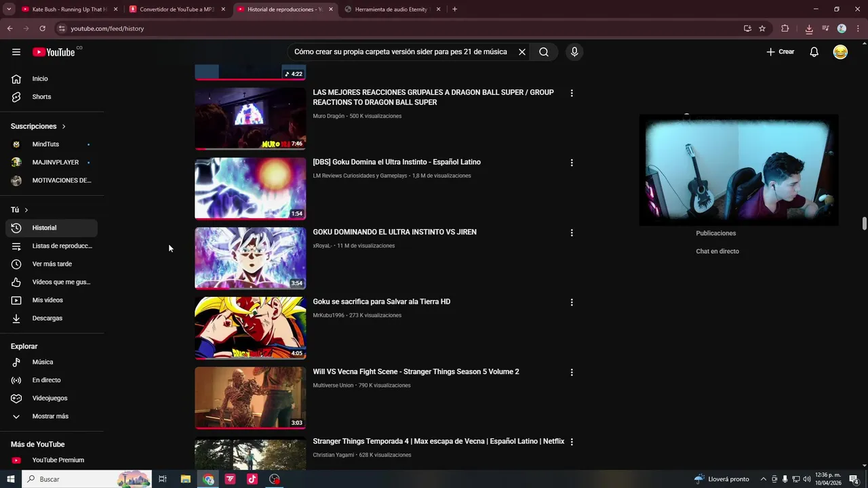This screenshot has width=868, height=488.
Task: Bookmark this page with star icon
Action: point(762,28)
